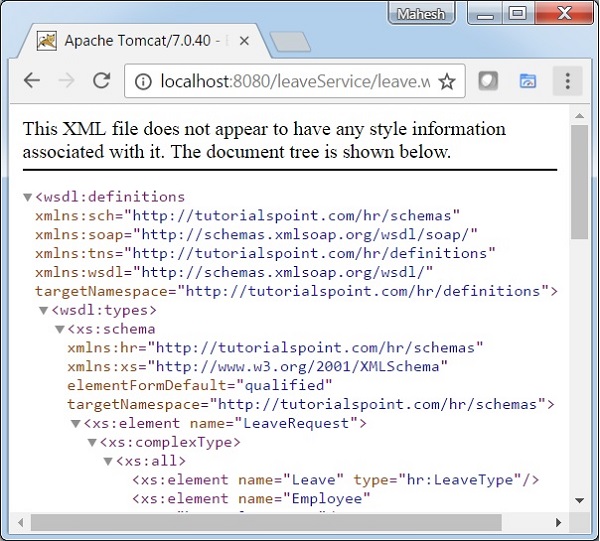
Task: Click the horizontal scrollbar right arrow
Action: [x=559, y=522]
